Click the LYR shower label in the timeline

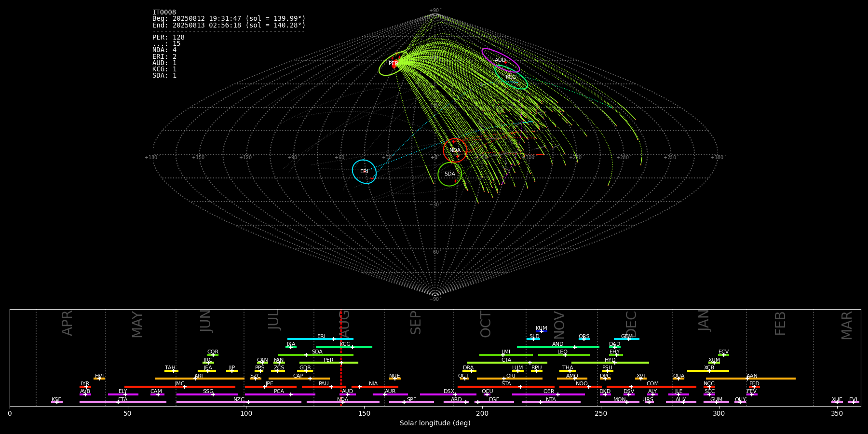pyautogui.click(x=85, y=384)
